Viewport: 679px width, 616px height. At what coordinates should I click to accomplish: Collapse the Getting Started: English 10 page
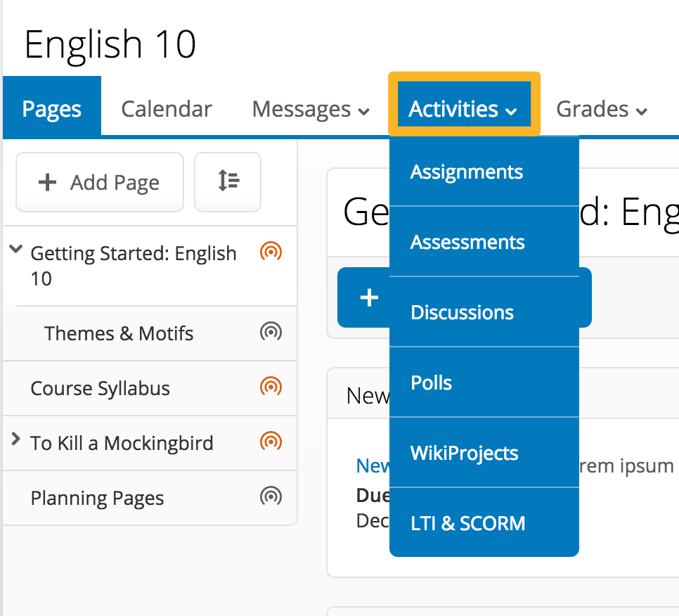(16, 249)
